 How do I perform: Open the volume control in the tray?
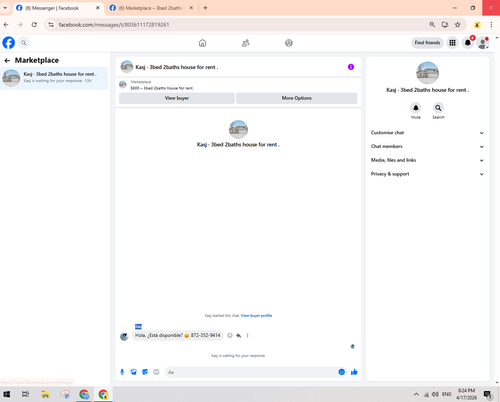point(435,394)
